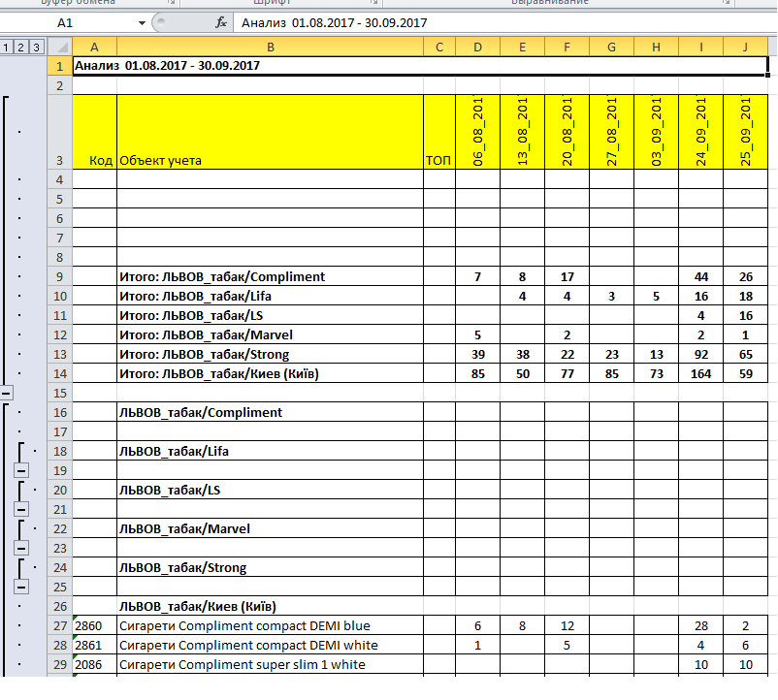Click the rotated '24_09_201' date header

pos(700,132)
